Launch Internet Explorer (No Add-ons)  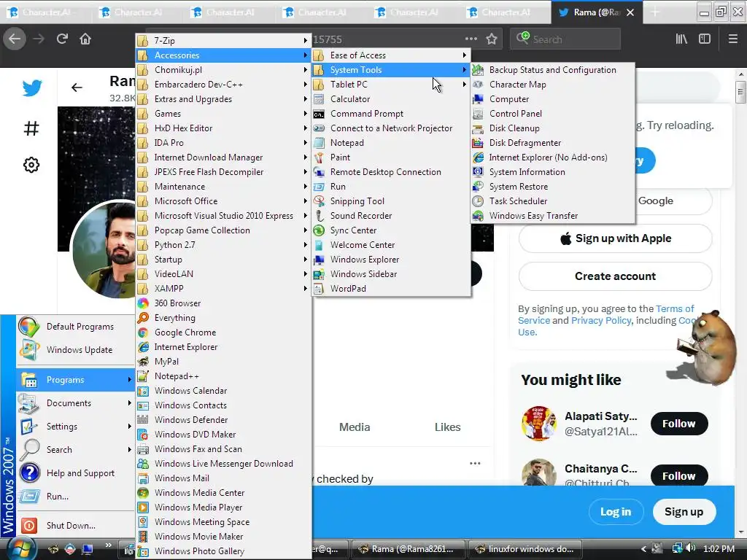tap(553, 157)
